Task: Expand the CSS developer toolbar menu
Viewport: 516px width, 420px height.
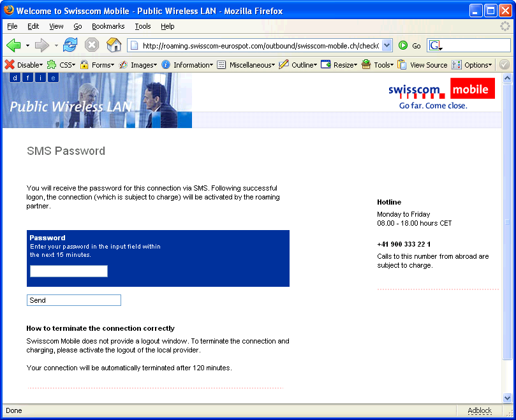Action: pos(61,65)
